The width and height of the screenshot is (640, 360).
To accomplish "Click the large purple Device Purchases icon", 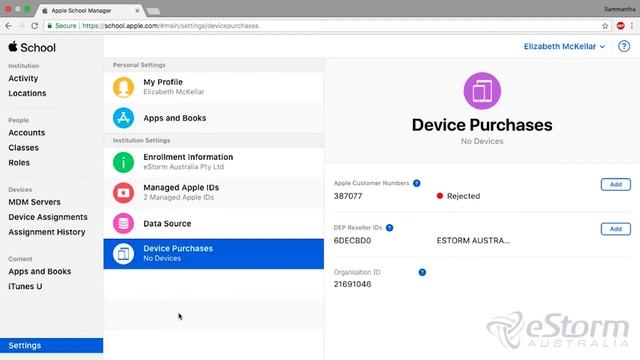I will tap(482, 91).
